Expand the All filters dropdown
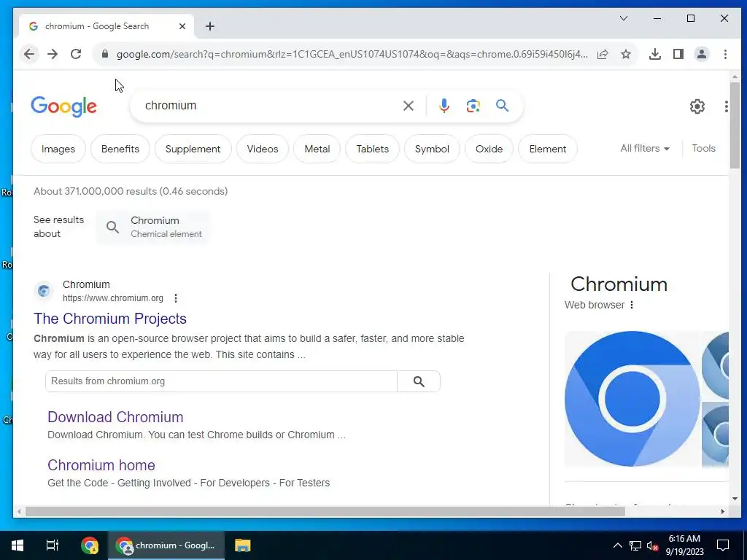Viewport: 747px width, 560px height. click(x=645, y=149)
